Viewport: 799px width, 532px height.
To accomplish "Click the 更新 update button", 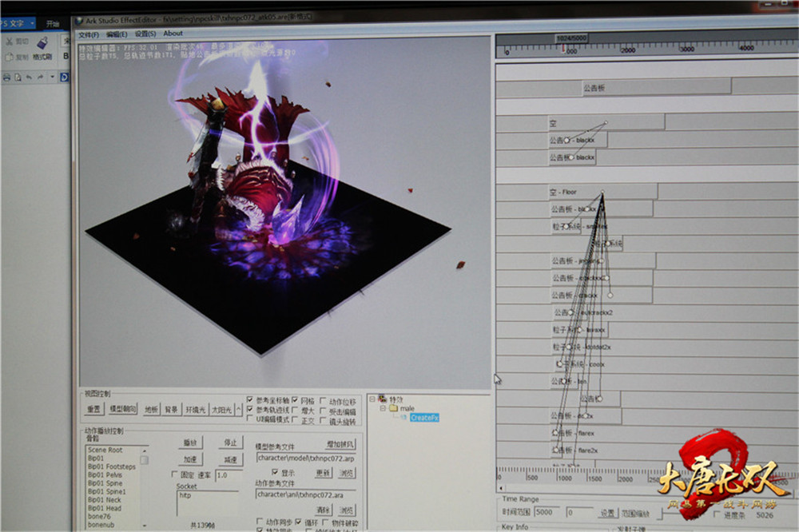I will (x=323, y=473).
